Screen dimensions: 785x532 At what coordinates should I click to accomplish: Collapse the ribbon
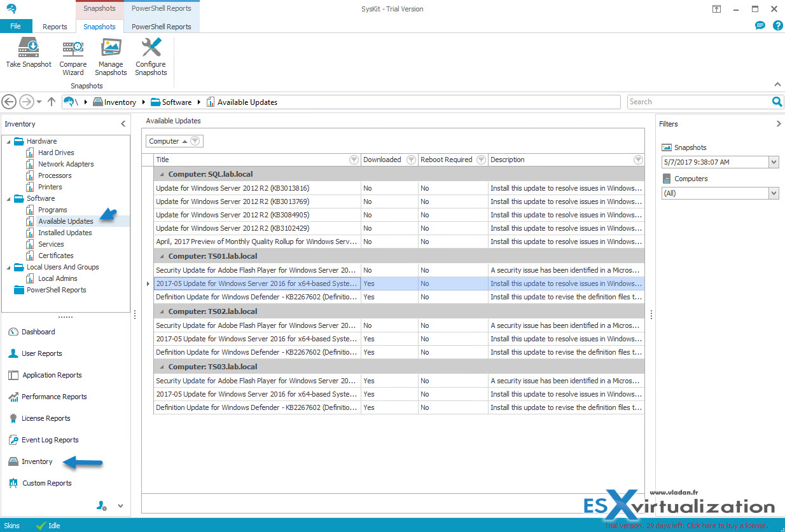[777, 85]
